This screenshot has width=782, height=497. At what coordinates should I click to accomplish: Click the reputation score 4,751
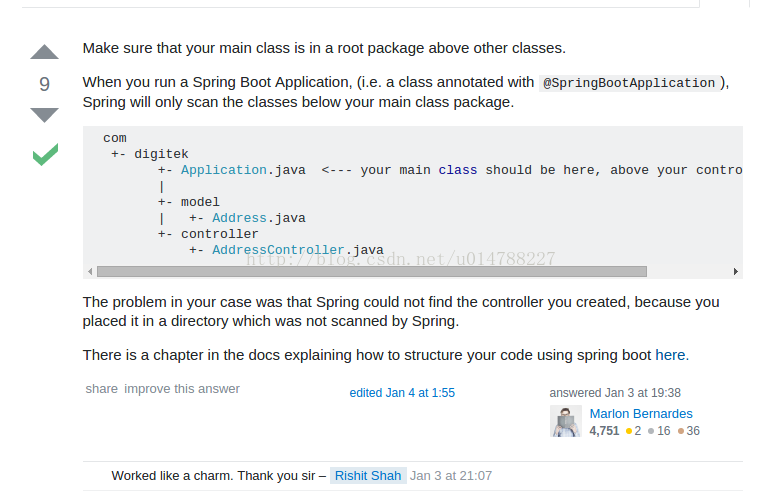(604, 431)
